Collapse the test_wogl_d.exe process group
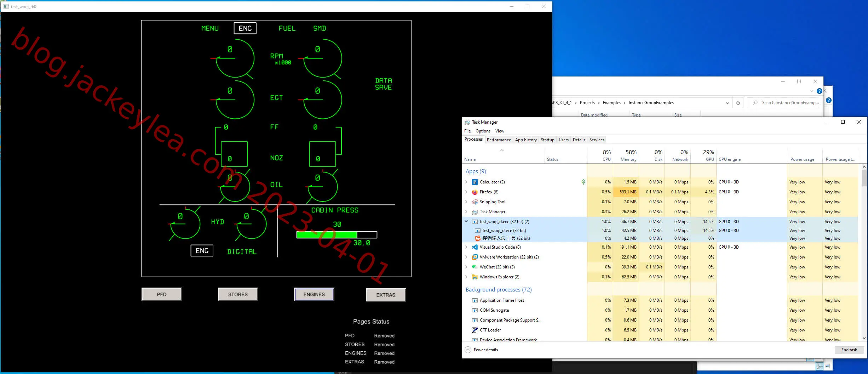Viewport: 868px width, 374px height. 466,222
